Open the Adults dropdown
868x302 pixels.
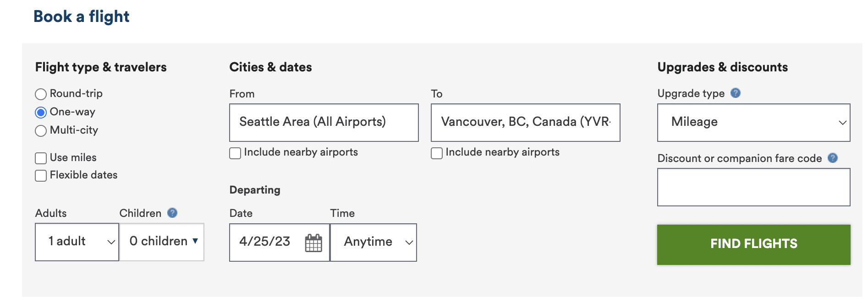pyautogui.click(x=77, y=242)
